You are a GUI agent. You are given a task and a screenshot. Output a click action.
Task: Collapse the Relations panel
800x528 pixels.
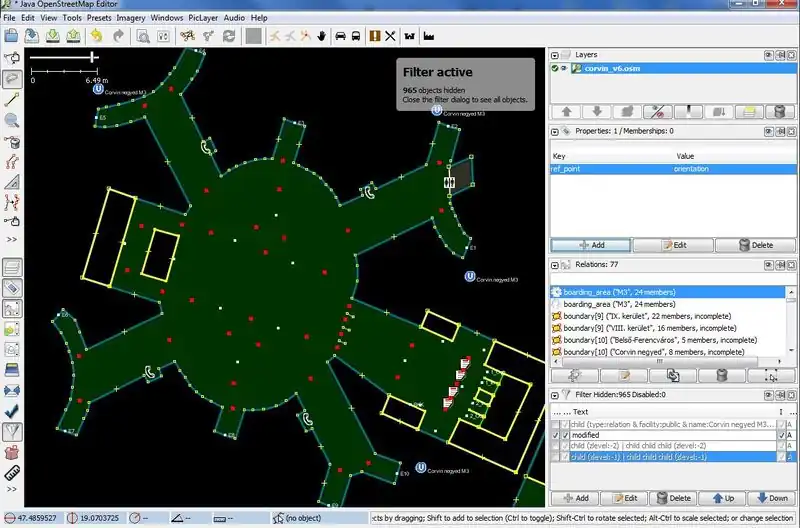click(x=555, y=267)
